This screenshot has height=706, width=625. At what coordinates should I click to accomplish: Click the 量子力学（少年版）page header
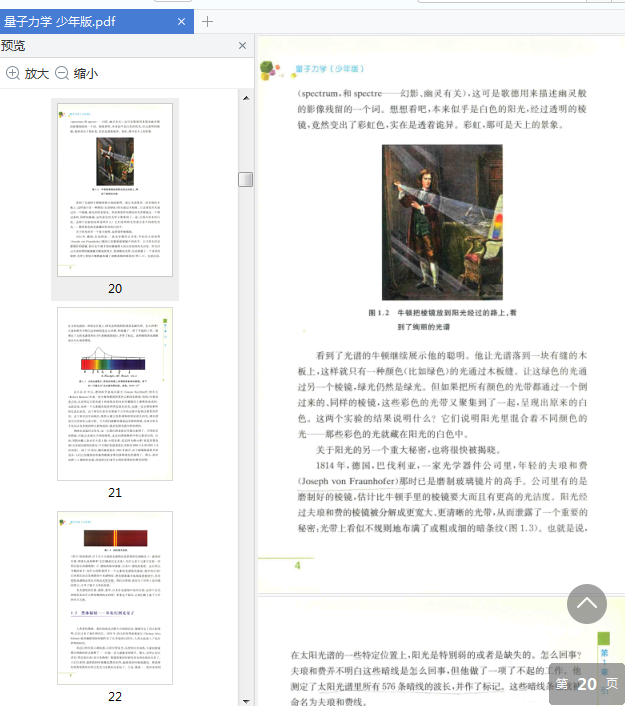point(330,69)
